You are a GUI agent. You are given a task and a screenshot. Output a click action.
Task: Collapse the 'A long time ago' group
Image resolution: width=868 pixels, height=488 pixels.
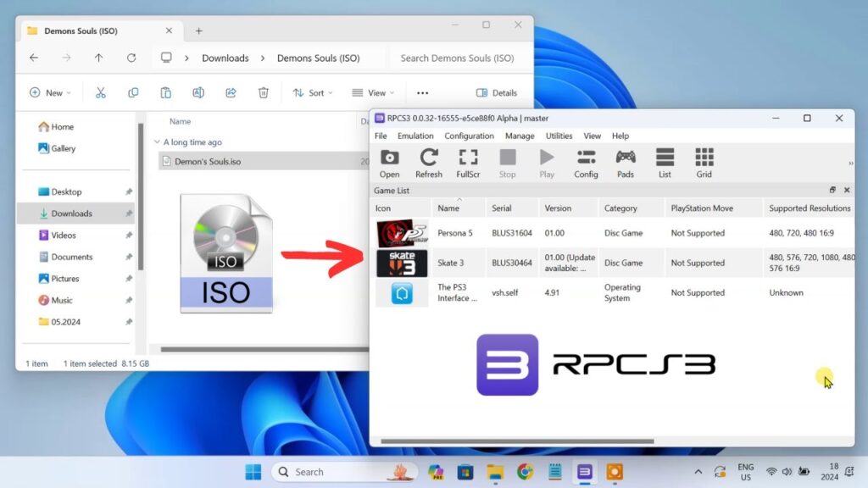pos(157,142)
